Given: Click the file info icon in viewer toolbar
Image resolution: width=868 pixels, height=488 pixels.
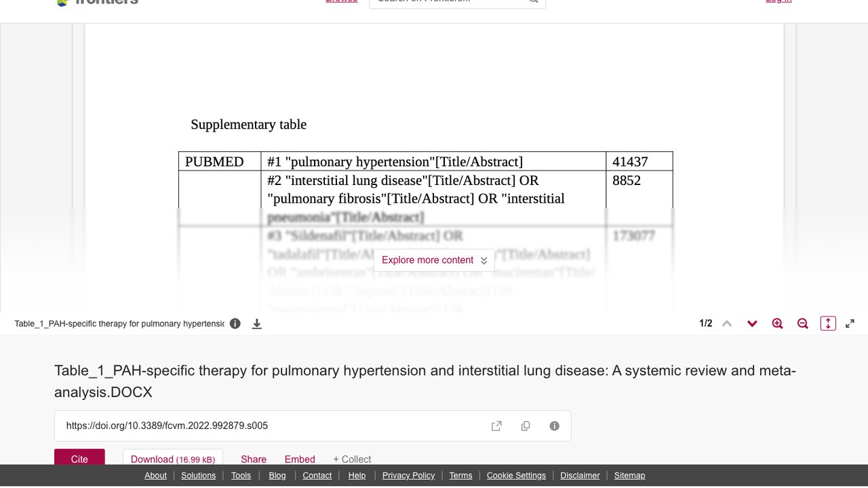Looking at the screenshot, I should point(235,324).
